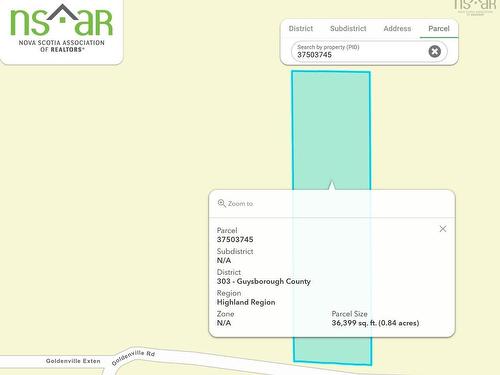Viewport: 500px width, 375px height.
Task: Click the Zone N/A value in popup
Action: [224, 323]
